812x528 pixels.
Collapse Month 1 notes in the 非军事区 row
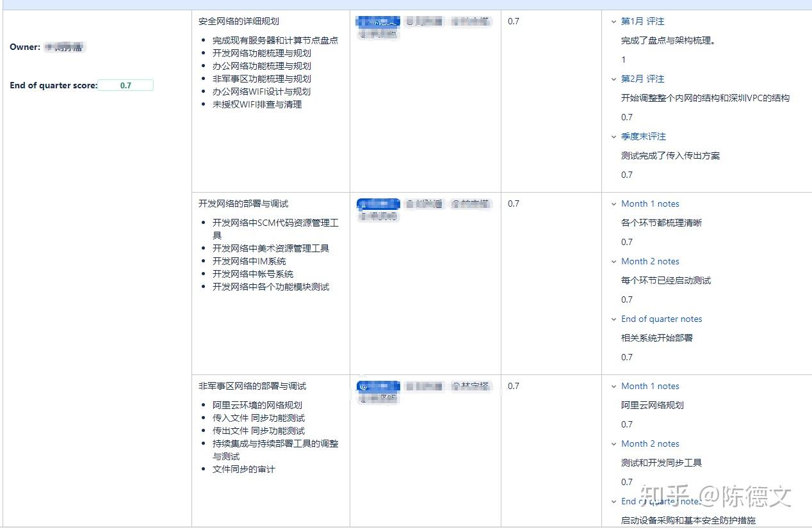pyautogui.click(x=614, y=386)
